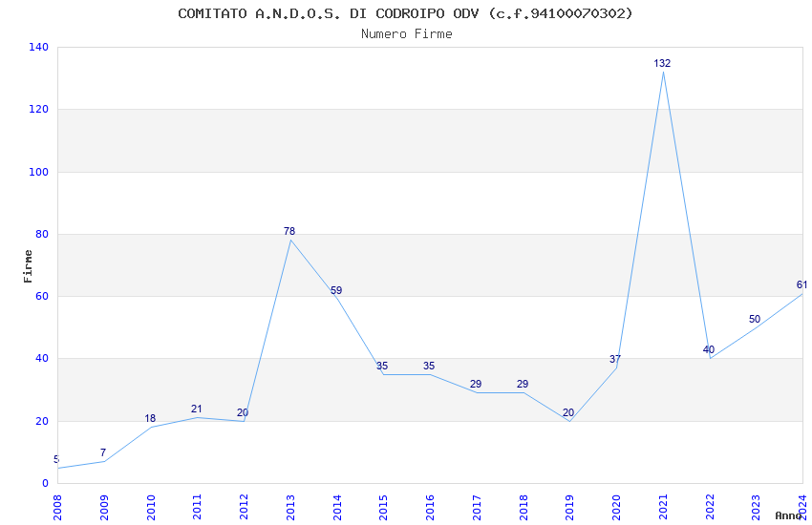Click the x-axis year 2008
Image resolution: width=812 pixels, height=525 pixels.
tap(57, 507)
